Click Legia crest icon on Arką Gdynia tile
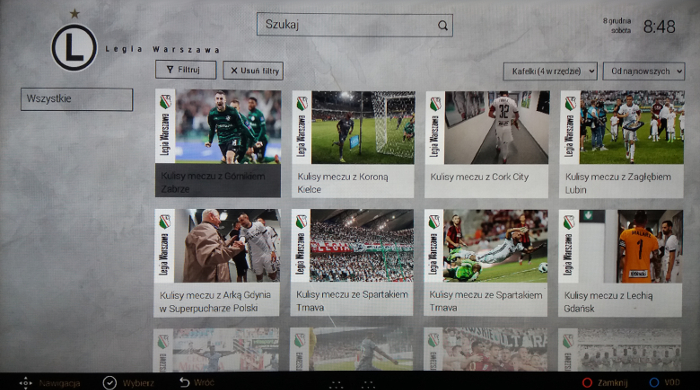The height and width of the screenshot is (390, 700). click(165, 222)
